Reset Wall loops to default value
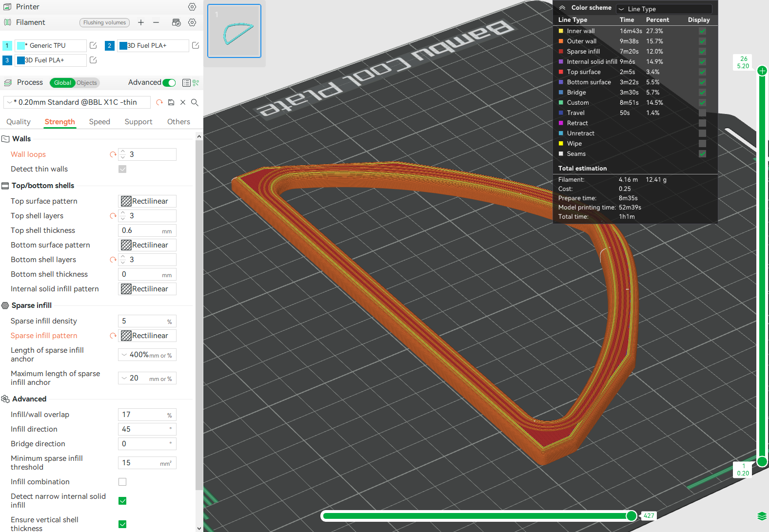 pyautogui.click(x=113, y=154)
